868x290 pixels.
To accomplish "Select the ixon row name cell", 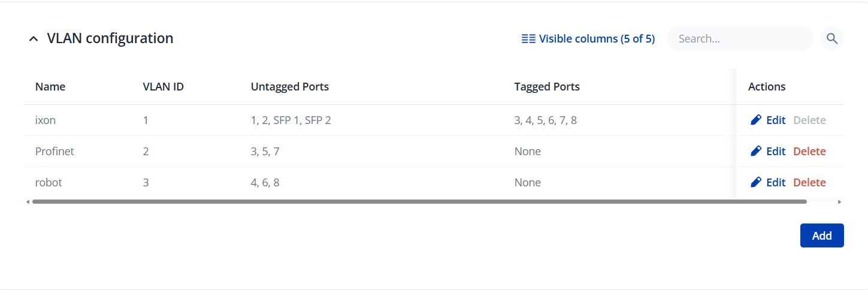I will (x=46, y=120).
